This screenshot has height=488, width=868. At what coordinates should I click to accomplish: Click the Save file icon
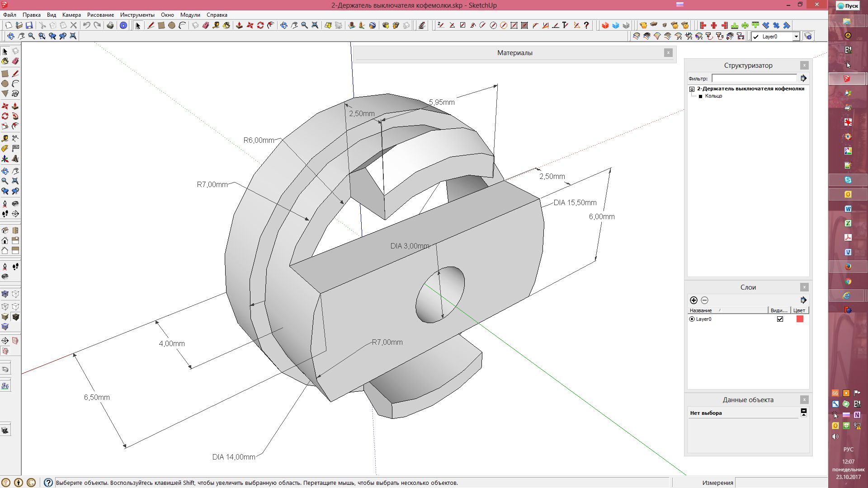click(x=29, y=25)
